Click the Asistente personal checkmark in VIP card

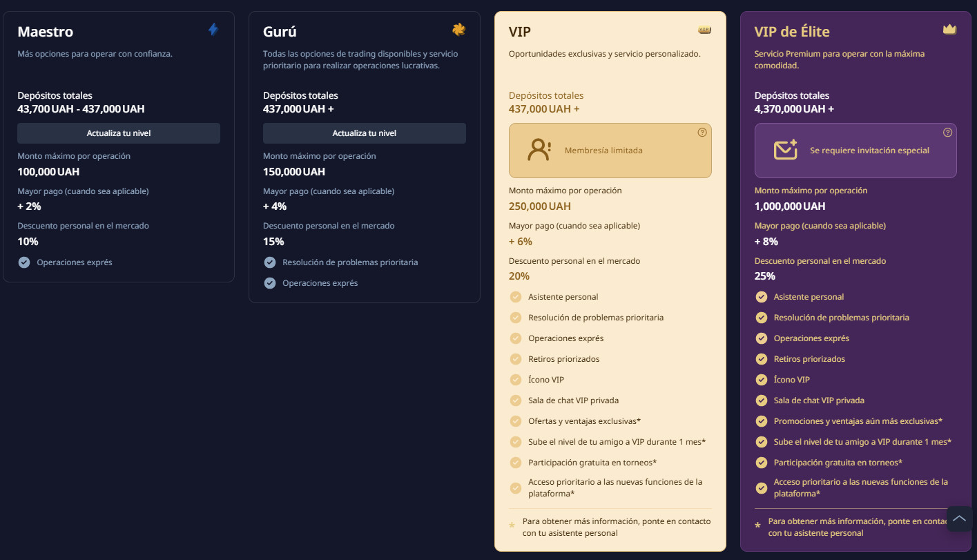click(516, 297)
